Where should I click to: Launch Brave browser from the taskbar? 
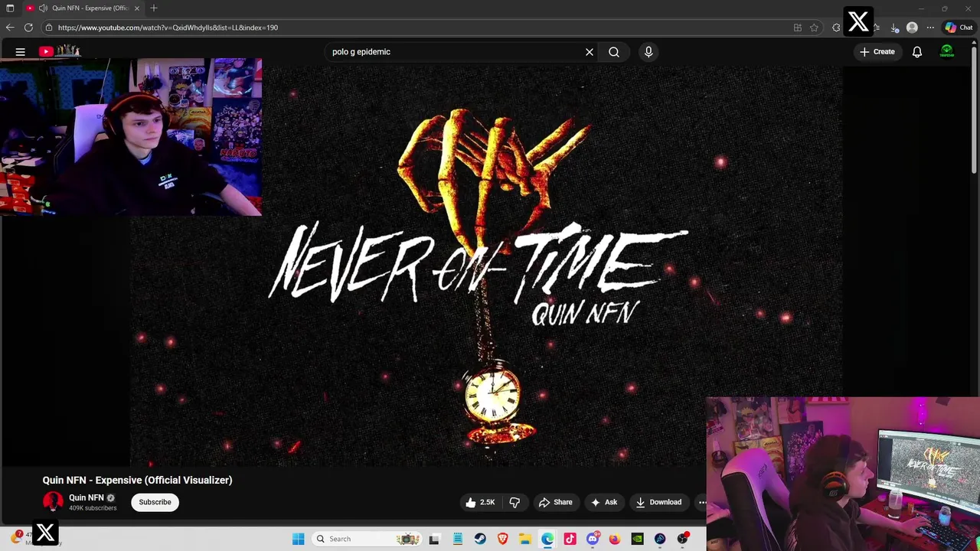[x=502, y=539]
